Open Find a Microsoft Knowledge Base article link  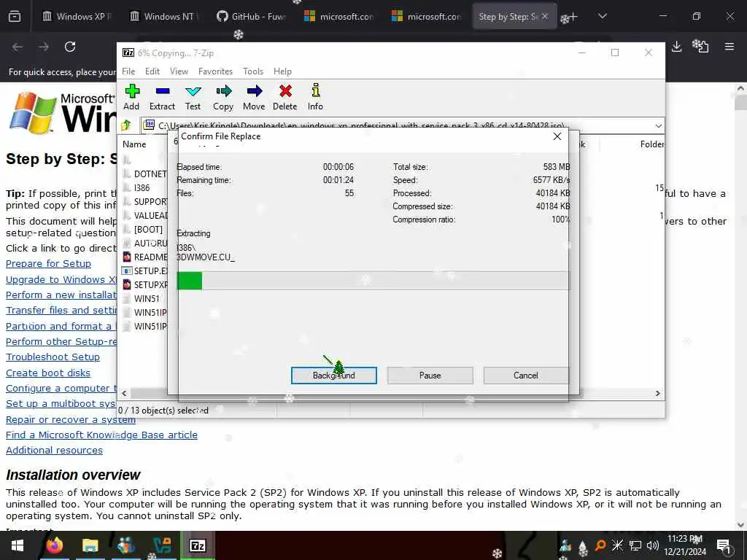click(x=101, y=435)
